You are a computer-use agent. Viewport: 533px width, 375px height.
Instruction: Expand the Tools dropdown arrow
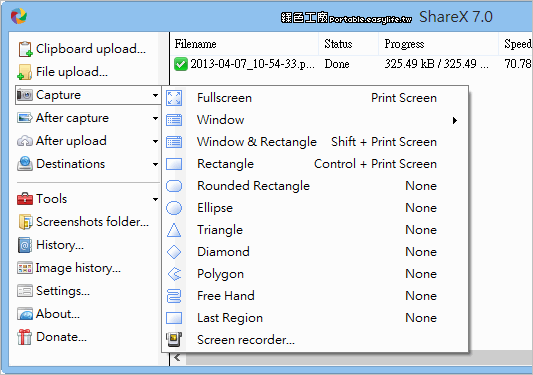tap(155, 199)
